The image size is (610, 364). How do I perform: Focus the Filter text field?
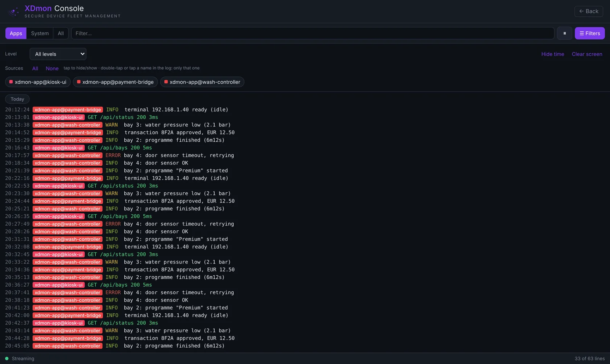coord(313,33)
